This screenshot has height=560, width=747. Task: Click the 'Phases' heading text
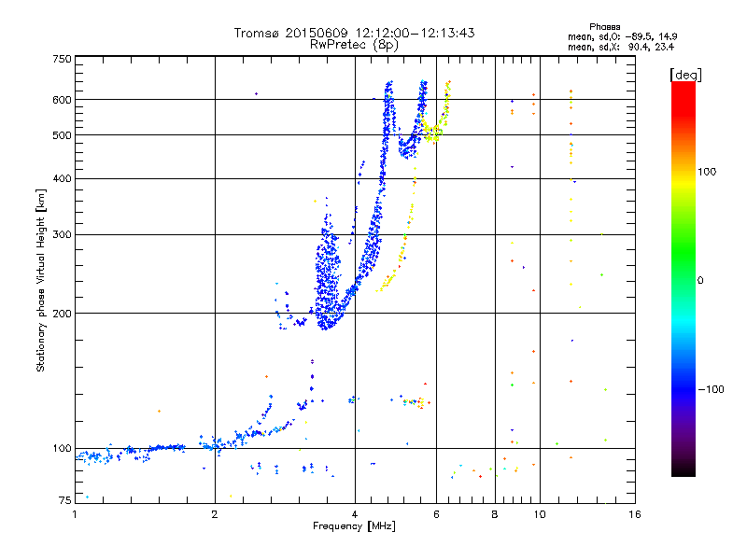(x=604, y=27)
